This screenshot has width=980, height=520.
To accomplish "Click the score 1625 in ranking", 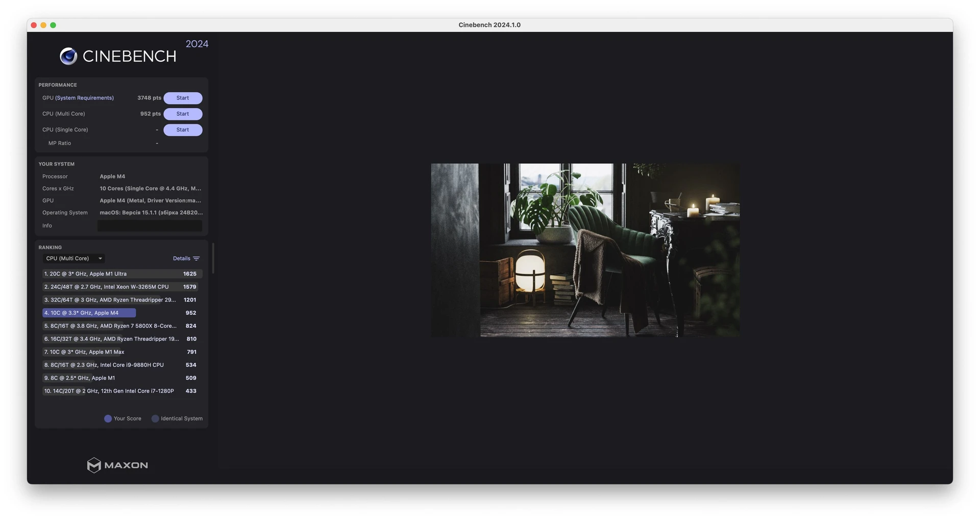I will pyautogui.click(x=190, y=274).
